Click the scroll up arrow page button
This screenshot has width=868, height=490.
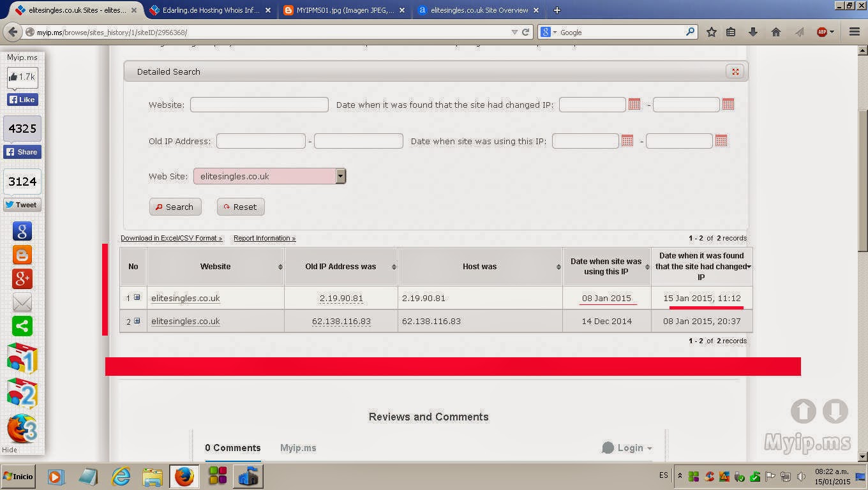coord(804,412)
